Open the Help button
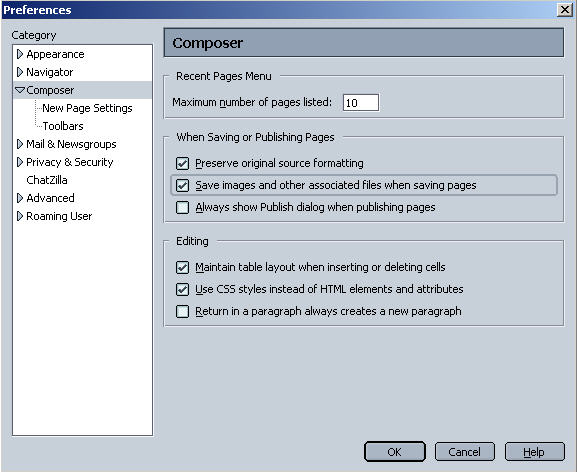This screenshot has width=577, height=472. pyautogui.click(x=534, y=452)
